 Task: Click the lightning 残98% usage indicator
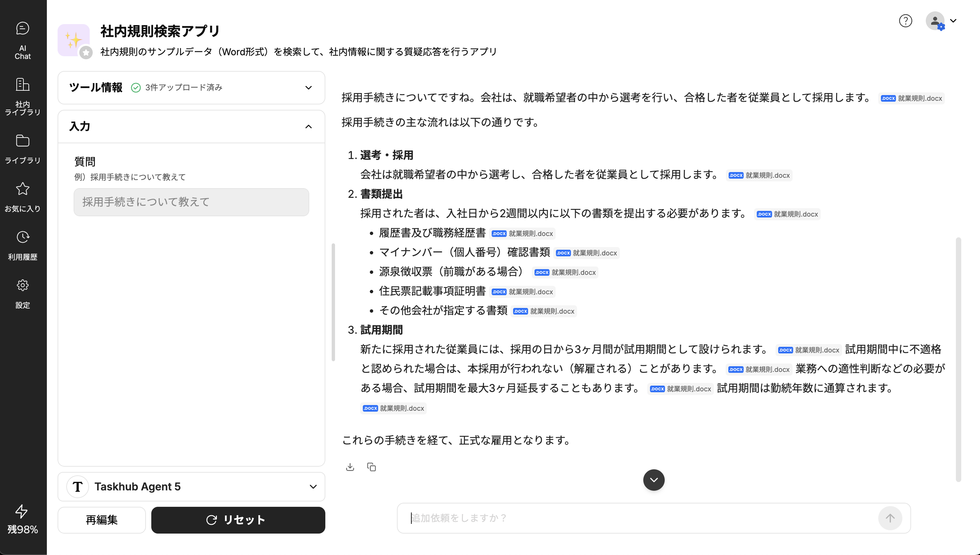tap(22, 511)
